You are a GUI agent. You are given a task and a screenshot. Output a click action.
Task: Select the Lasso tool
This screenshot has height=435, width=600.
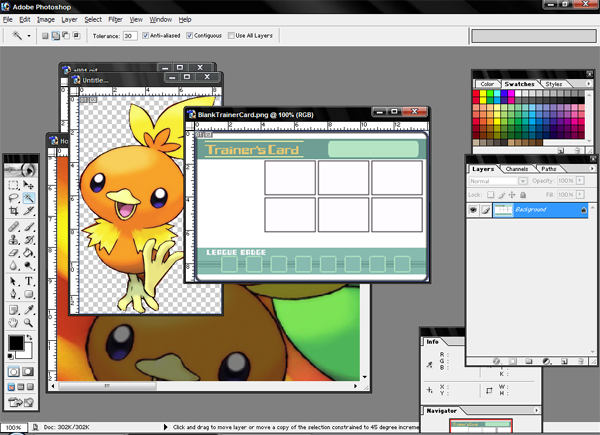(x=14, y=198)
